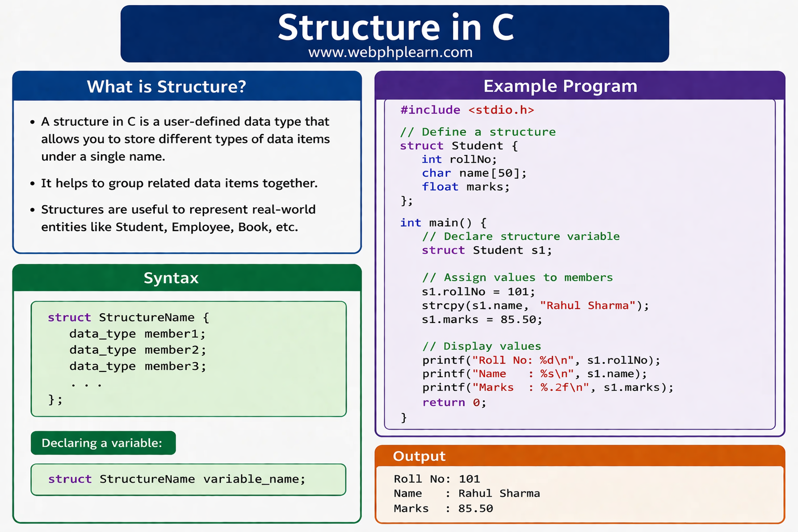This screenshot has width=798, height=532.
Task: Click "Roll No: 101" in the output
Action: point(436,479)
